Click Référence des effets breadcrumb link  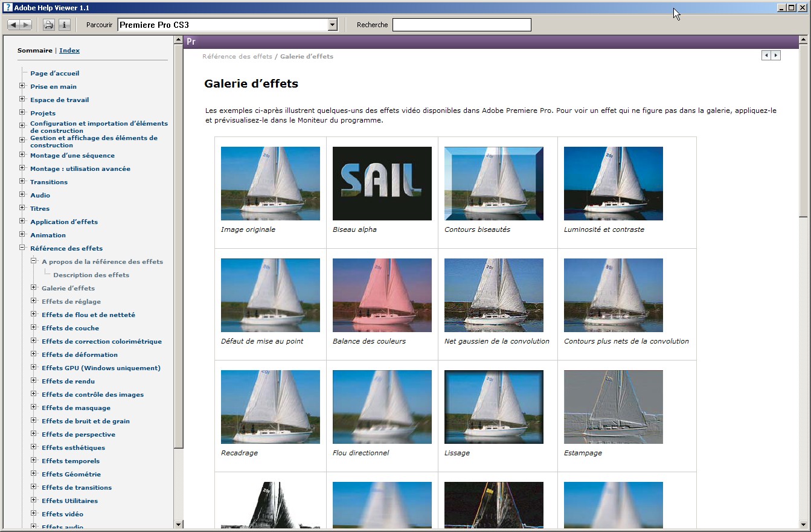click(237, 57)
